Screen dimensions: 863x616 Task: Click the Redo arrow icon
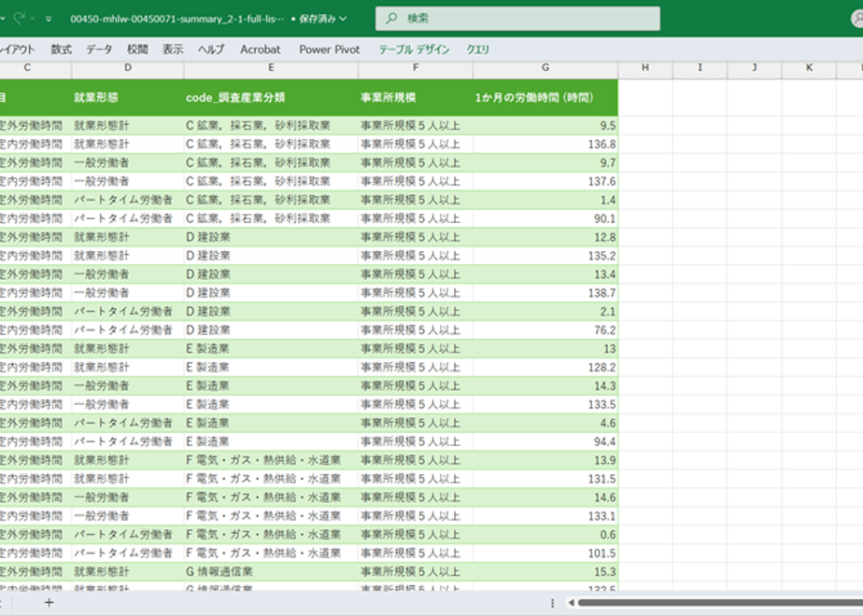tap(20, 18)
